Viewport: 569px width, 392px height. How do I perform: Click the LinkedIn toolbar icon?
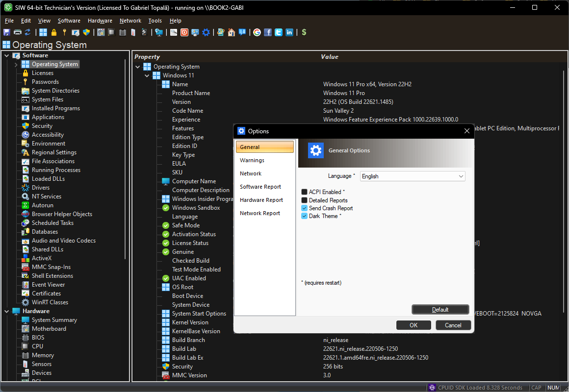289,32
